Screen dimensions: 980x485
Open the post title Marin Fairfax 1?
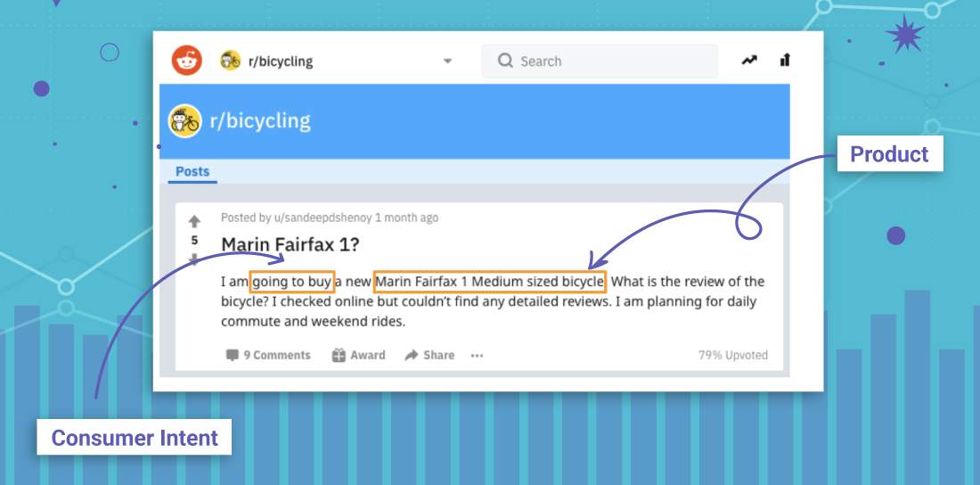[x=290, y=244]
